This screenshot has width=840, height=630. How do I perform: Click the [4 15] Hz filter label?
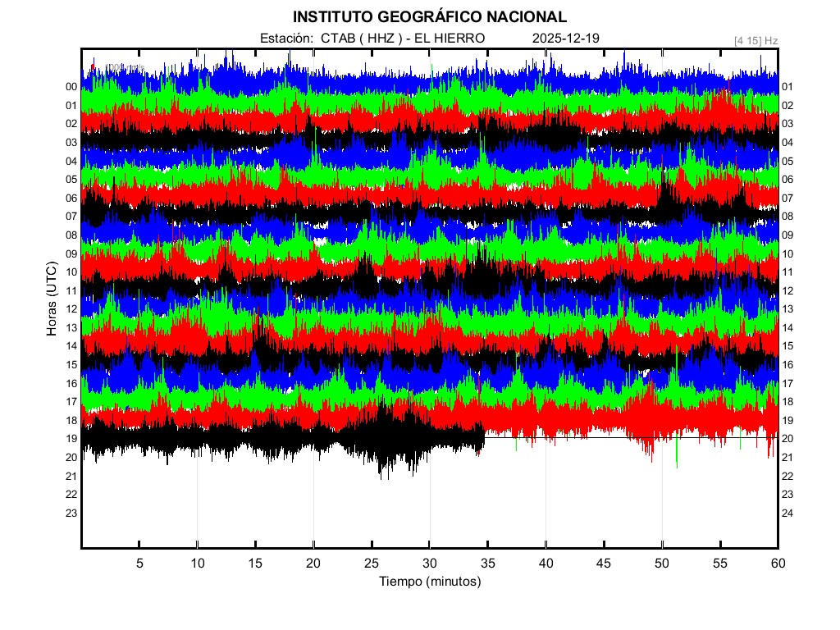756,40
